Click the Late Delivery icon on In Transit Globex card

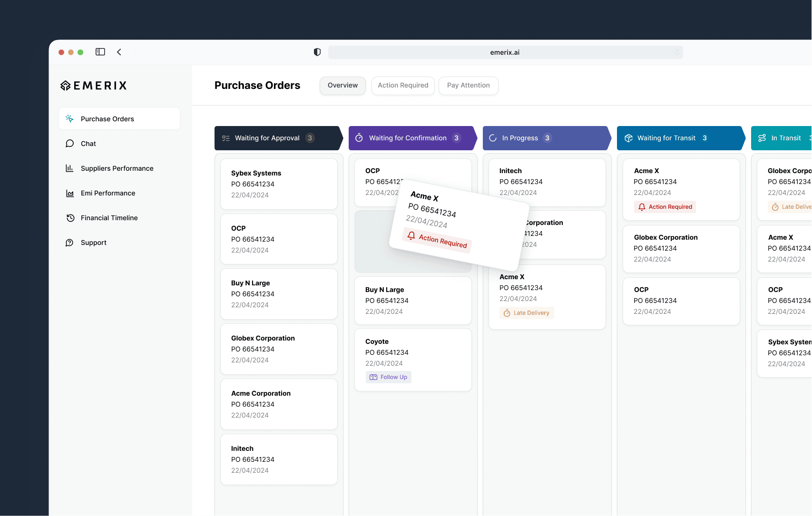coord(775,207)
